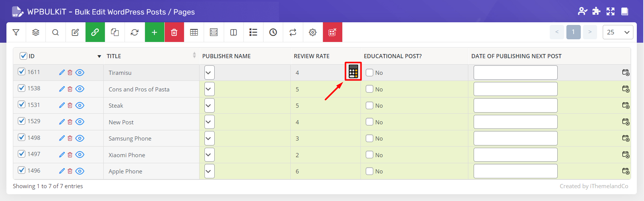Delete post 1531 using its row trash icon
Viewport: 644px width, 201px height.
click(70, 105)
